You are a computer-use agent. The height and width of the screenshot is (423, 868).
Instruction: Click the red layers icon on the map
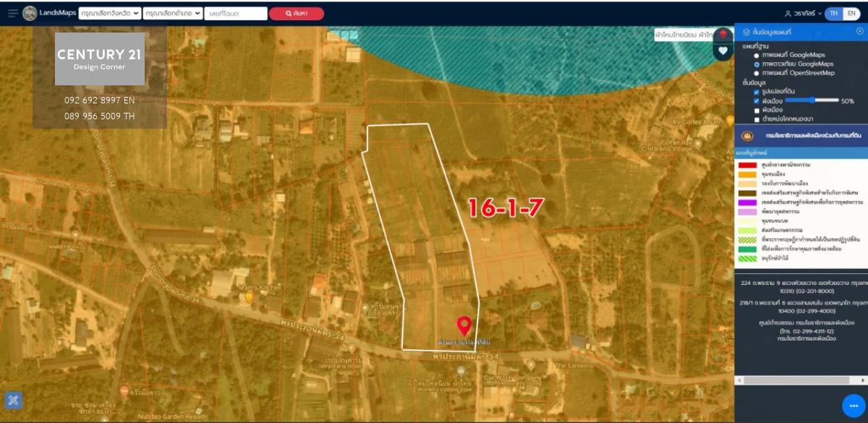pyautogui.click(x=723, y=35)
